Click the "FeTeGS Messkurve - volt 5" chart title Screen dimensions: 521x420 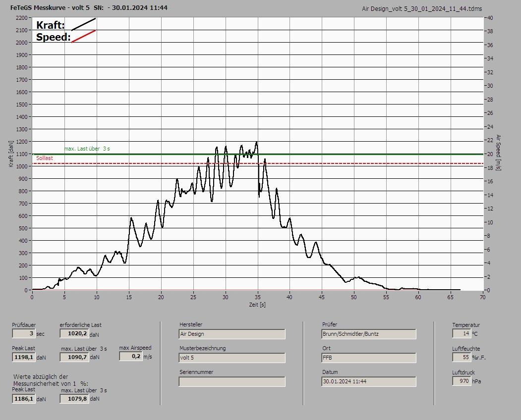click(x=50, y=7)
